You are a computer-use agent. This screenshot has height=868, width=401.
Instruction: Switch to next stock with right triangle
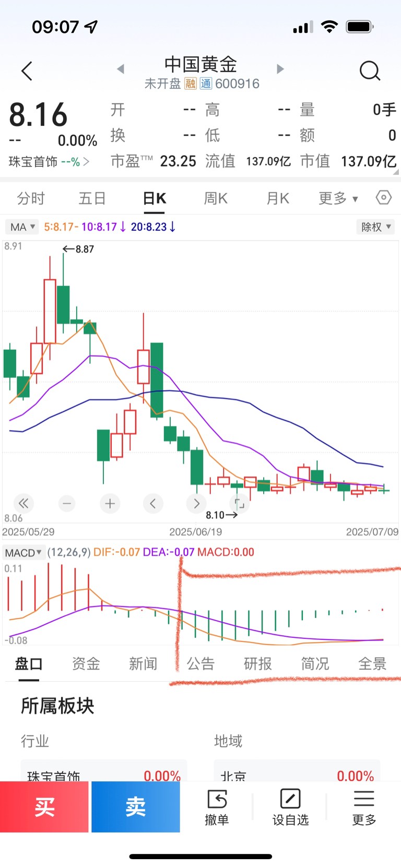[280, 69]
